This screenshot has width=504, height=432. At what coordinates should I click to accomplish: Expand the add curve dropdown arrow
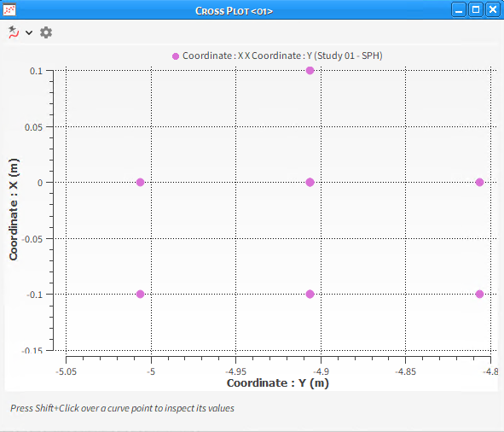point(29,32)
